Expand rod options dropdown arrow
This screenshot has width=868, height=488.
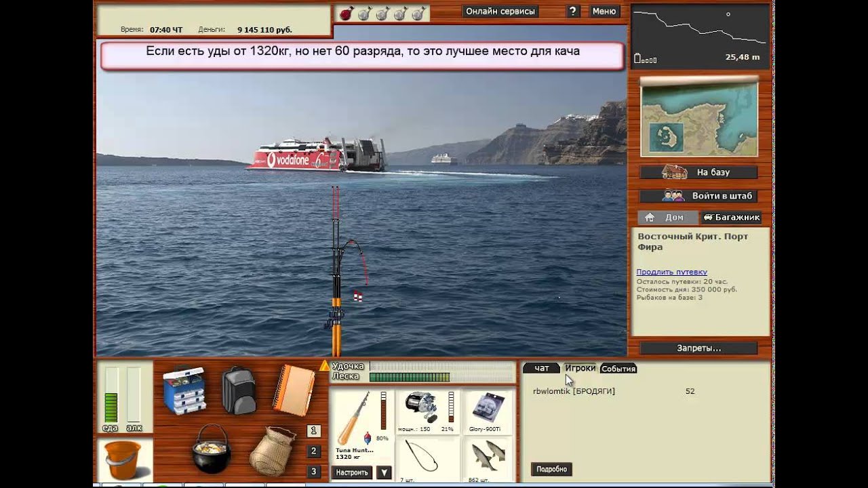(384, 472)
